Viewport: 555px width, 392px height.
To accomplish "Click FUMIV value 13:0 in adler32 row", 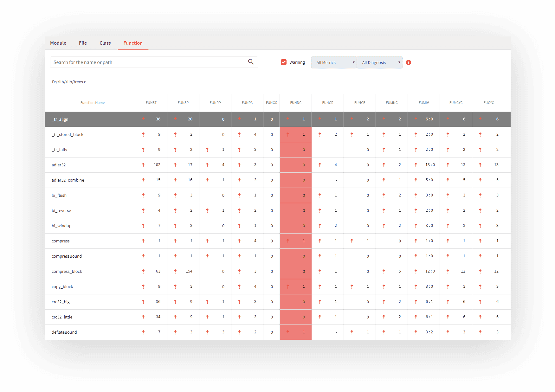I will (x=430, y=165).
